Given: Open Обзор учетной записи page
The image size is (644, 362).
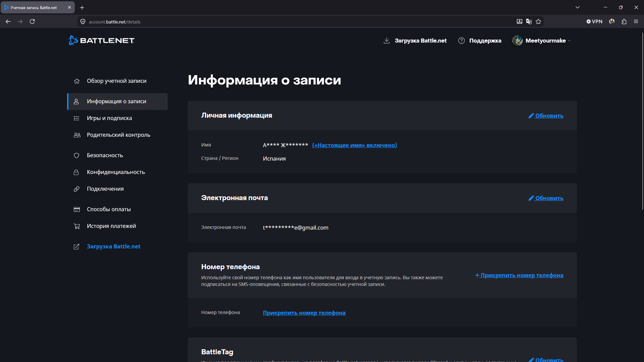Looking at the screenshot, I should [117, 81].
